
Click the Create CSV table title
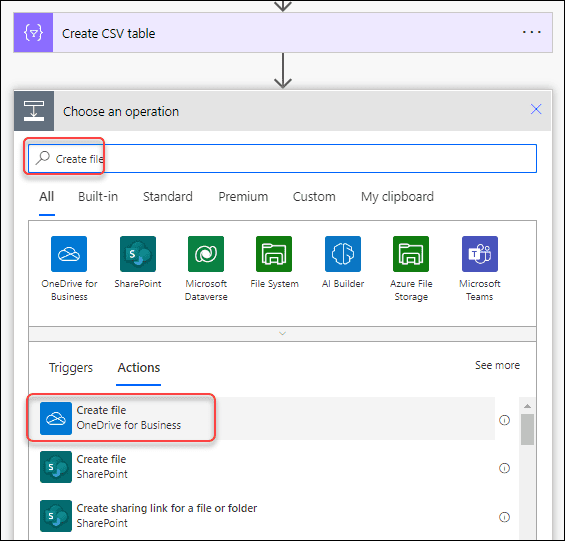point(108,33)
